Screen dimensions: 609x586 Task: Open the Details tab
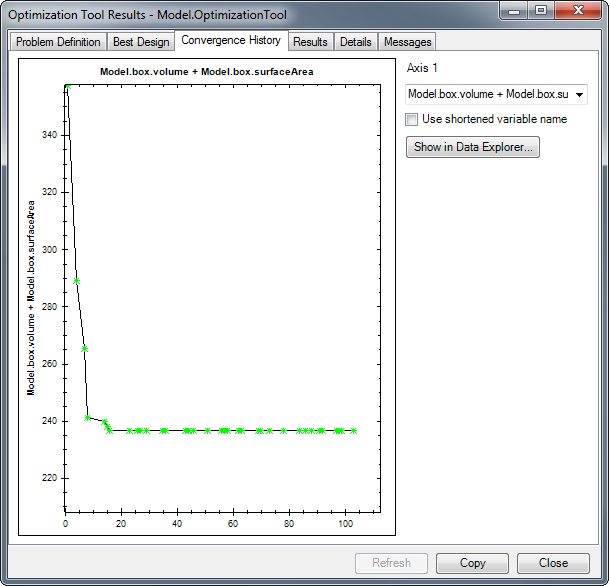(355, 42)
